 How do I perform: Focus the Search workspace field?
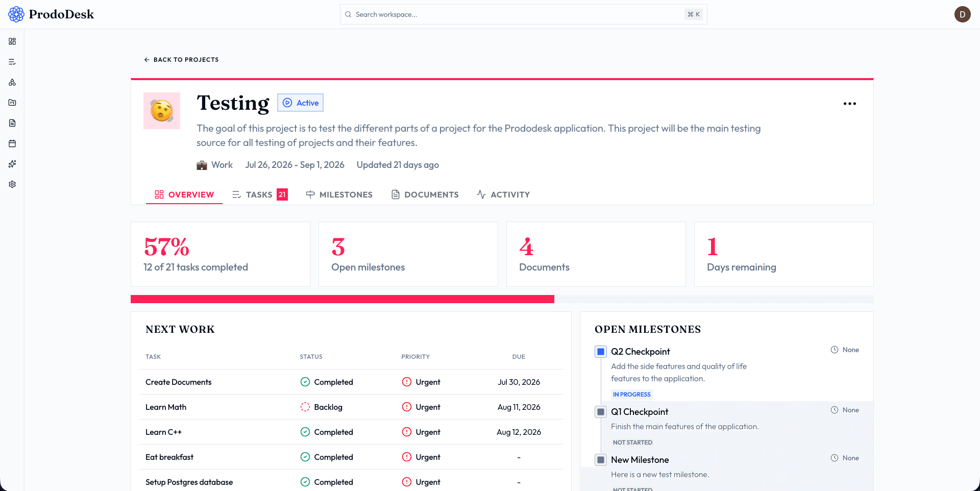523,14
